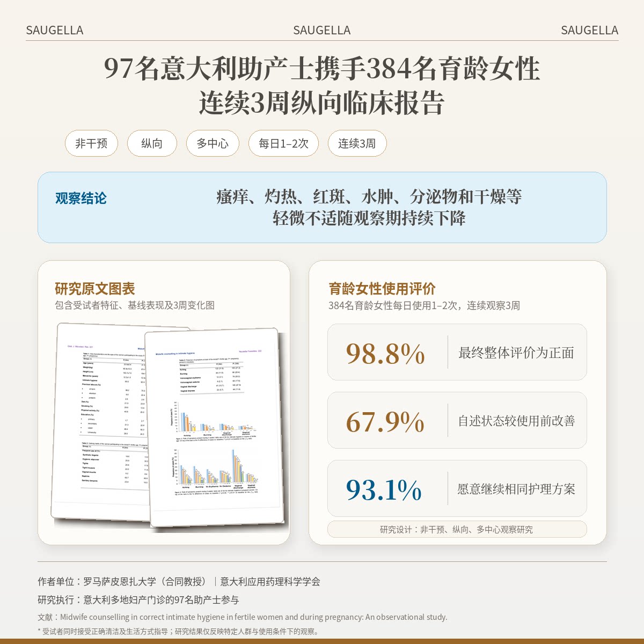The image size is (644, 644).
Task: Click the left SAUGELLA header logo text
Action: [55, 31]
